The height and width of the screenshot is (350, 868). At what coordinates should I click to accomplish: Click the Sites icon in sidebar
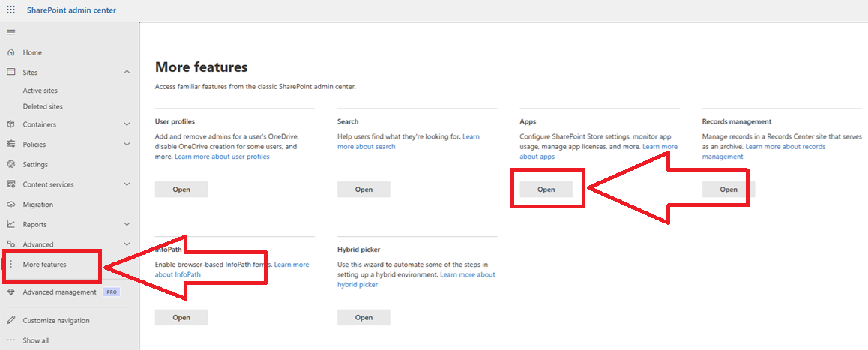tap(10, 73)
